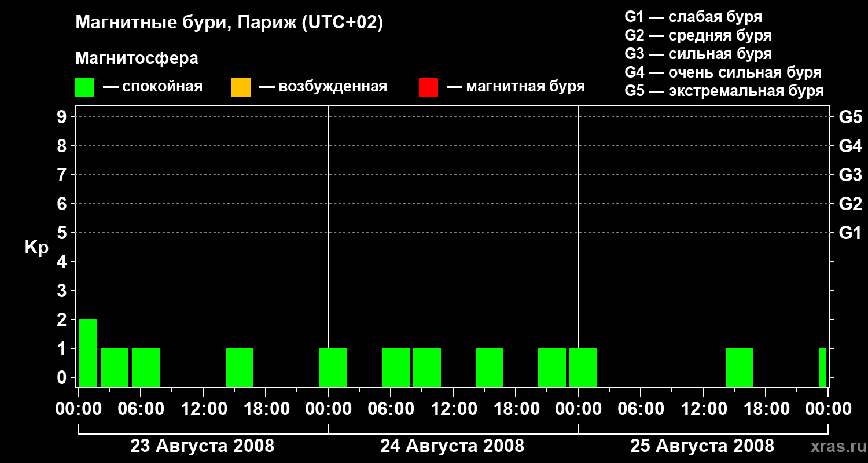Click the '18:00' time label under 23 Августа
The height and width of the screenshot is (463, 868).
(266, 409)
